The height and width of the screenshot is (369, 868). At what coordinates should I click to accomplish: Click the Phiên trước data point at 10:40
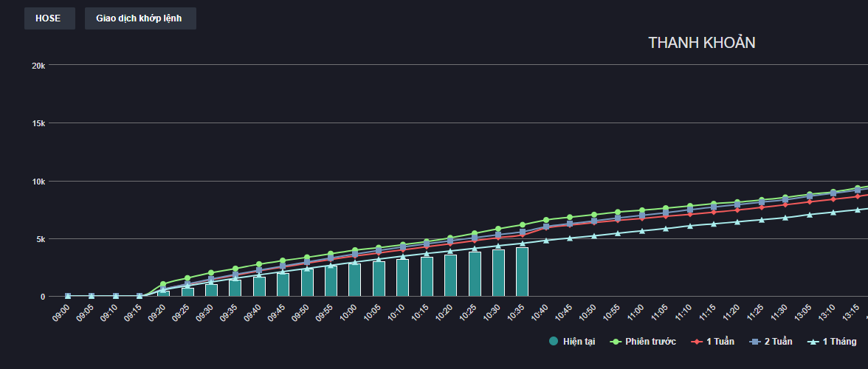(546, 220)
